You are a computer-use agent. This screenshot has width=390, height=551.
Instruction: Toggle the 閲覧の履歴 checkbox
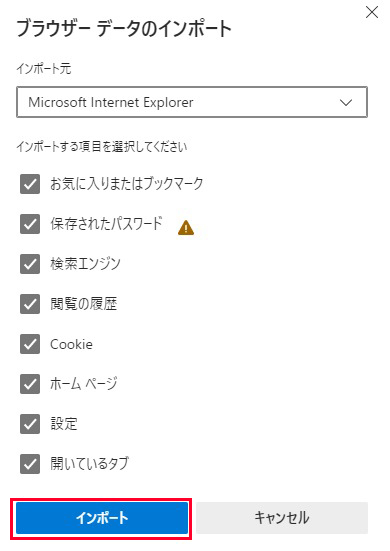30,304
